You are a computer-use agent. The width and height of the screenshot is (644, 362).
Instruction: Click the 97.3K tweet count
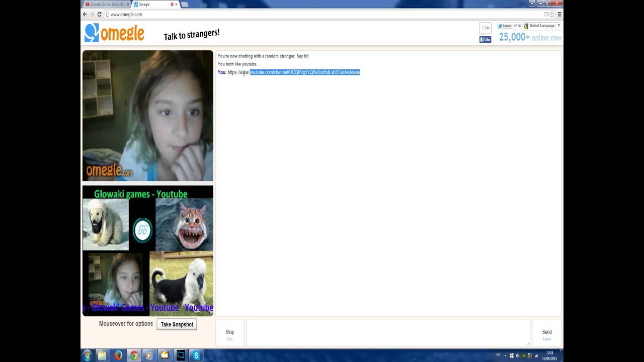tap(517, 26)
